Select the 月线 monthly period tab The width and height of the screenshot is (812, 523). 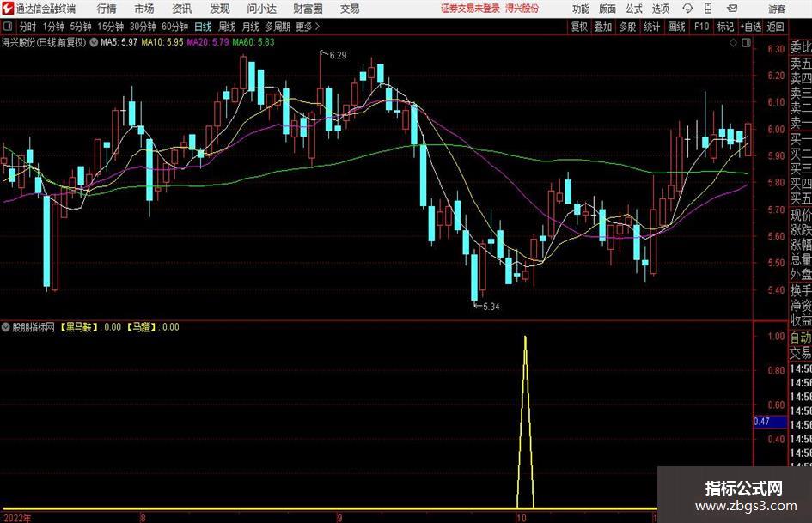click(x=250, y=27)
